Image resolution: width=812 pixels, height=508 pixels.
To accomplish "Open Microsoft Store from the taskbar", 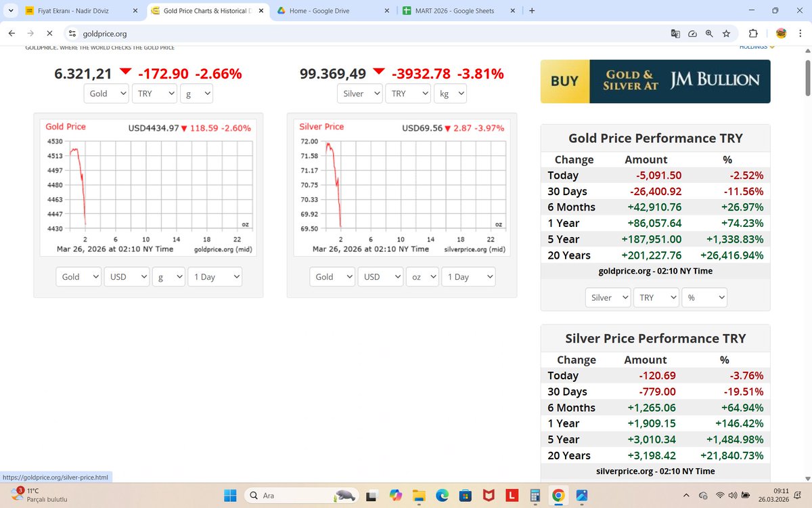I will [x=466, y=495].
